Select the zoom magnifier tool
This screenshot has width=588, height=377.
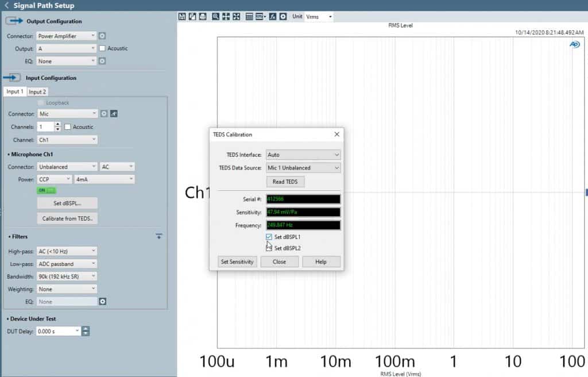tap(215, 17)
